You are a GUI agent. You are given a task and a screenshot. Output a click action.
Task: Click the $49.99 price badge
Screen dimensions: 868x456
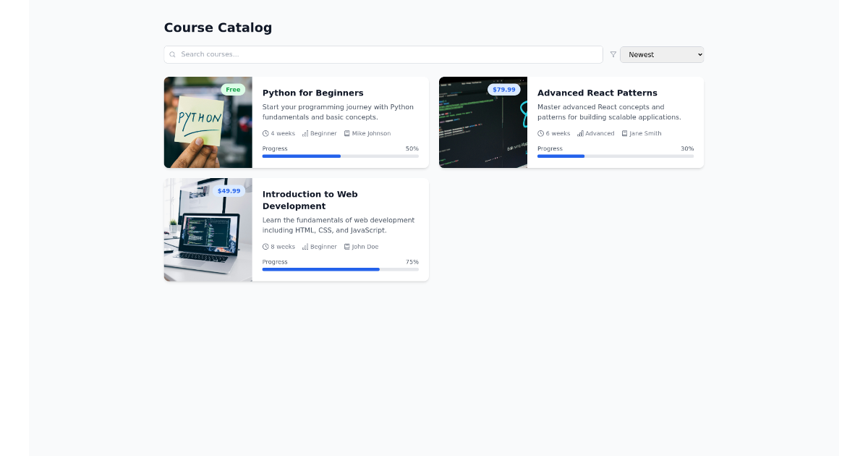[229, 190]
